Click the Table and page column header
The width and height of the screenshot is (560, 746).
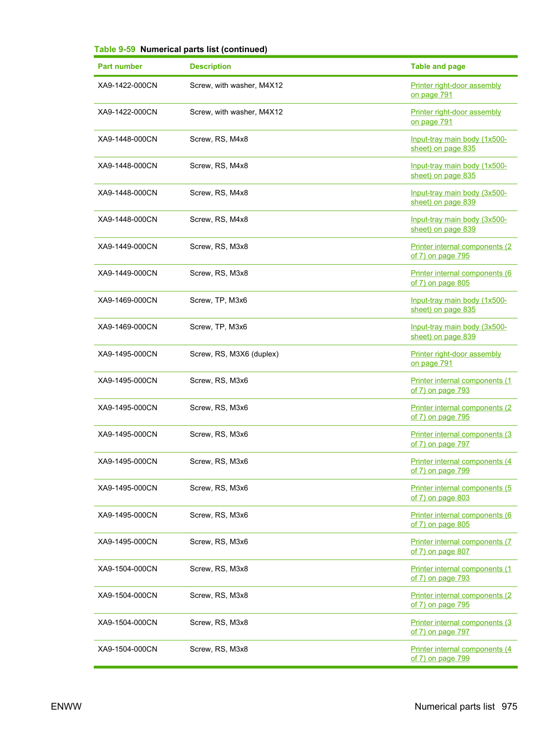coord(438,66)
